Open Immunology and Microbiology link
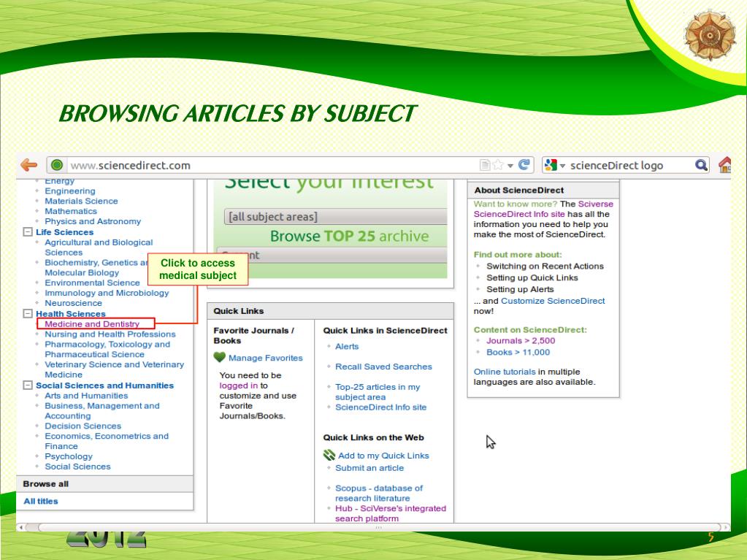The width and height of the screenshot is (747, 560). [107, 293]
